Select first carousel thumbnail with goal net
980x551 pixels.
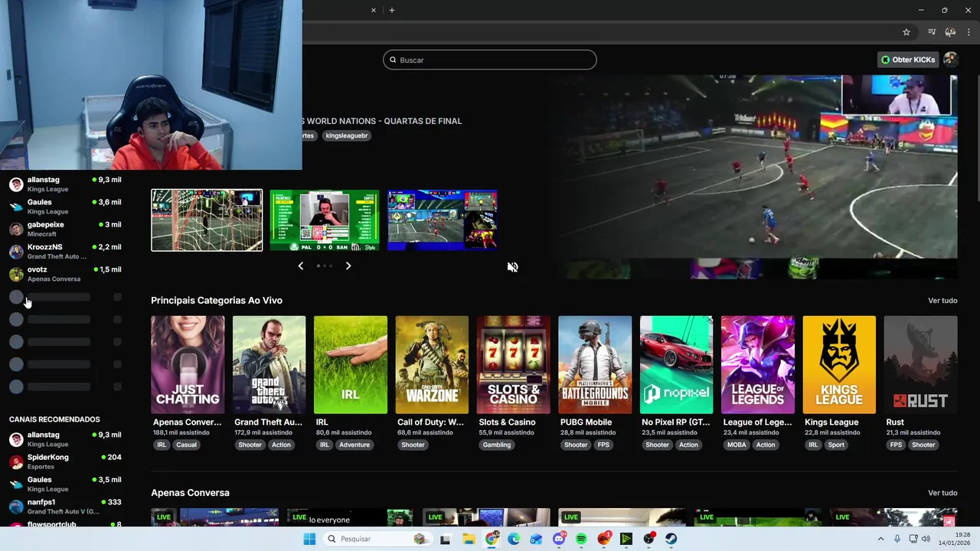(x=207, y=220)
